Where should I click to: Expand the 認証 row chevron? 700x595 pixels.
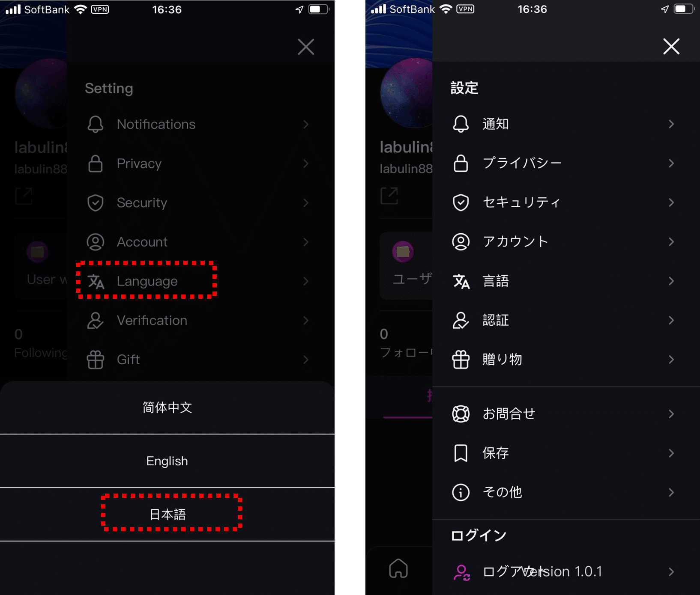[671, 320]
